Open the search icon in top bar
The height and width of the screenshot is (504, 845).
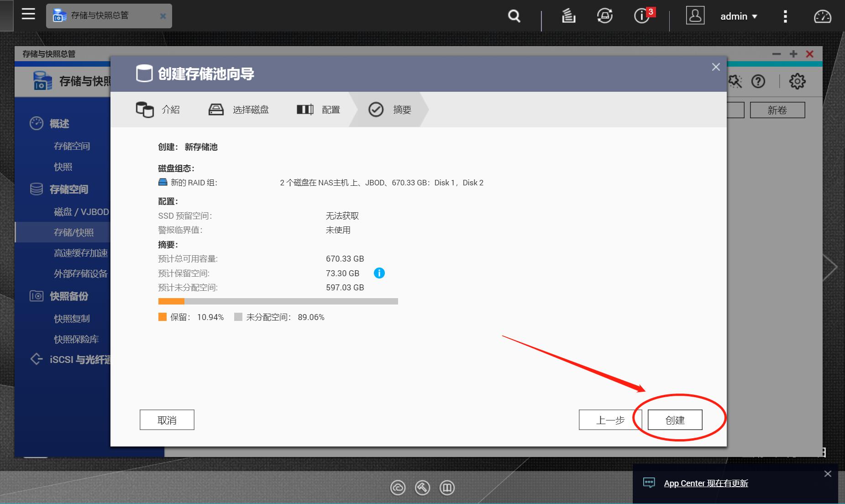coord(513,16)
